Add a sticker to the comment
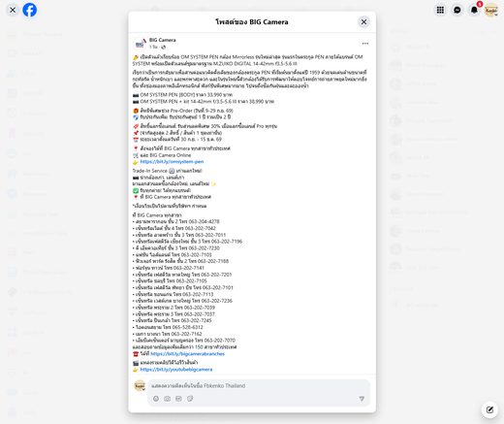The width and height of the screenshot is (504, 424). tap(190, 399)
